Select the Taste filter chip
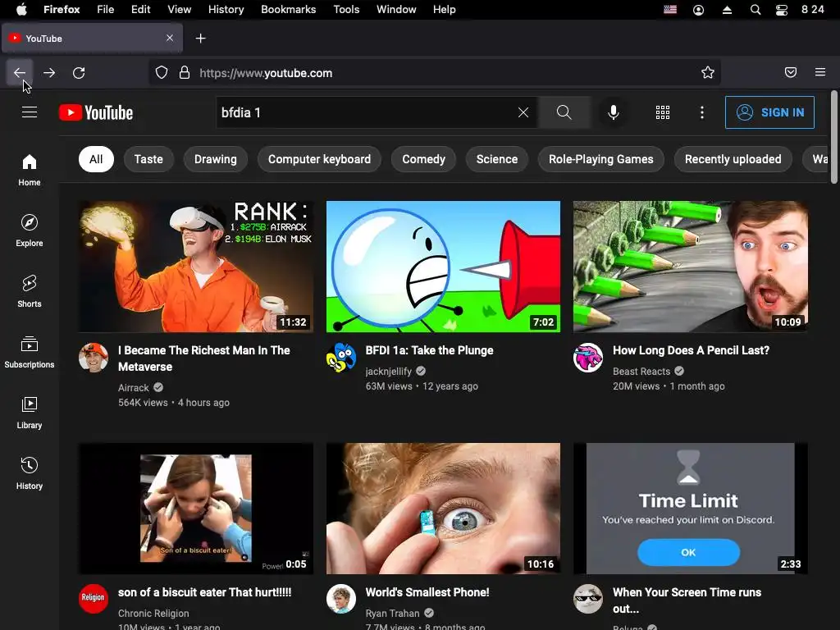The height and width of the screenshot is (630, 840). [x=148, y=159]
